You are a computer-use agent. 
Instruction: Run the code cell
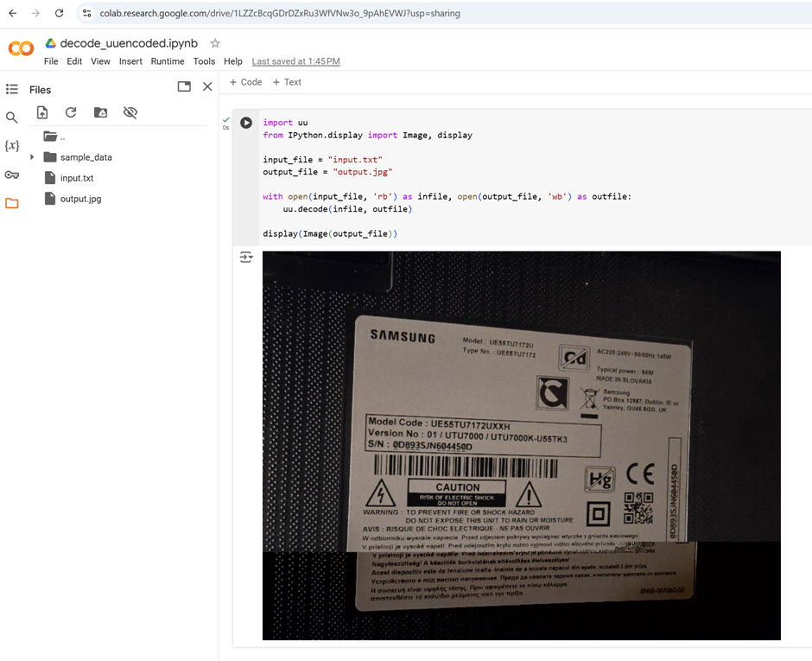246,124
